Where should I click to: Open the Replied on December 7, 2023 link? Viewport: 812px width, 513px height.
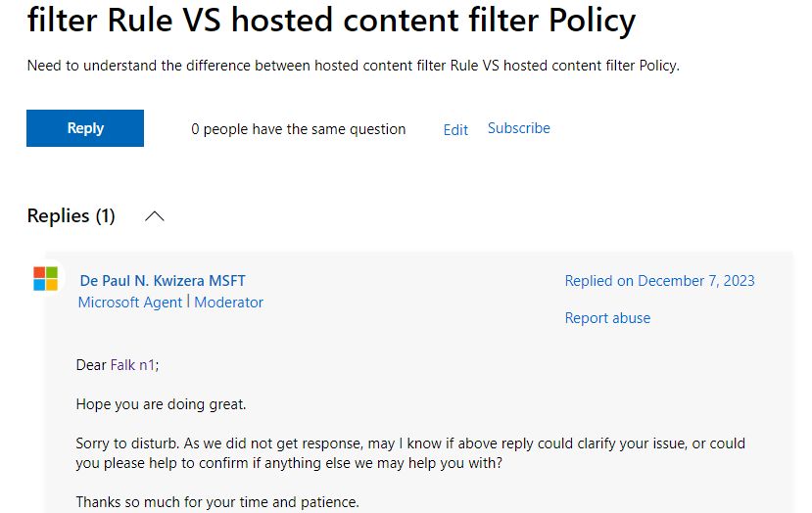point(659,281)
